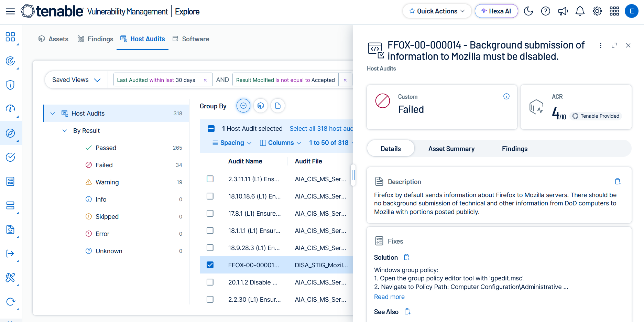Open the 1 to 50 of 318 pager
Screen dimensions: 644x322
331,143
